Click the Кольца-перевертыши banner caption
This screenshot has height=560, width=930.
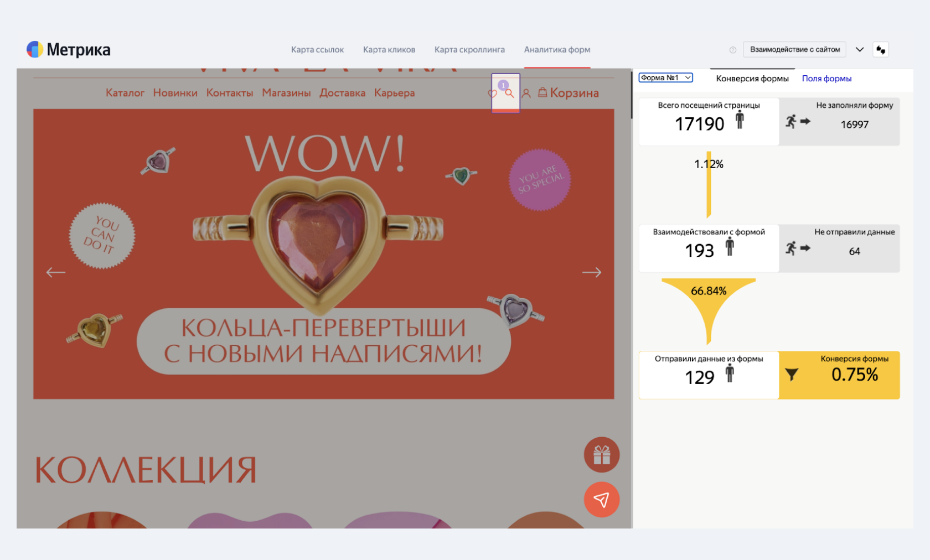[x=323, y=341]
